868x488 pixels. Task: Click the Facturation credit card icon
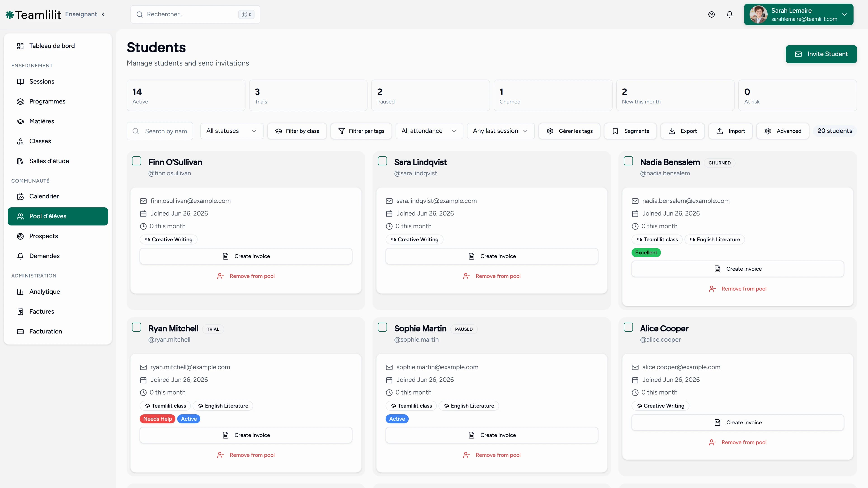pyautogui.click(x=20, y=331)
